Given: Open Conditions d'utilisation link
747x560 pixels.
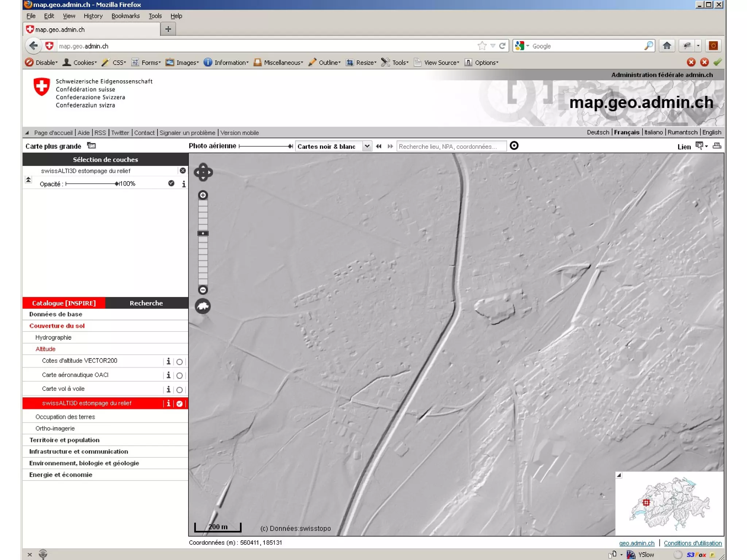Looking at the screenshot, I should click(x=692, y=543).
